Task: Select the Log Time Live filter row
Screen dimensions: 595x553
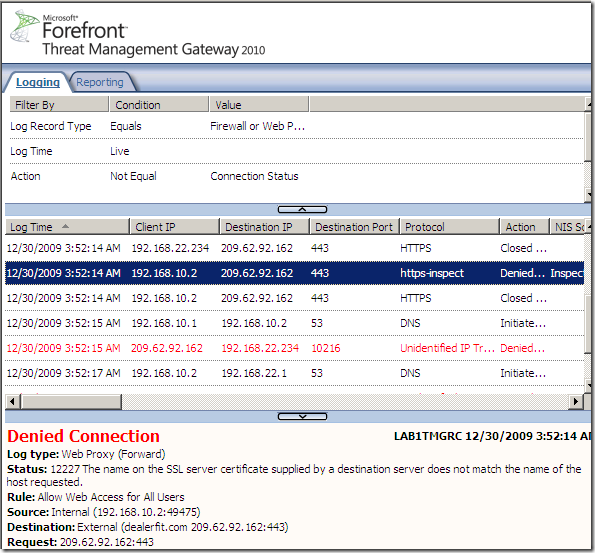Action: [296, 151]
